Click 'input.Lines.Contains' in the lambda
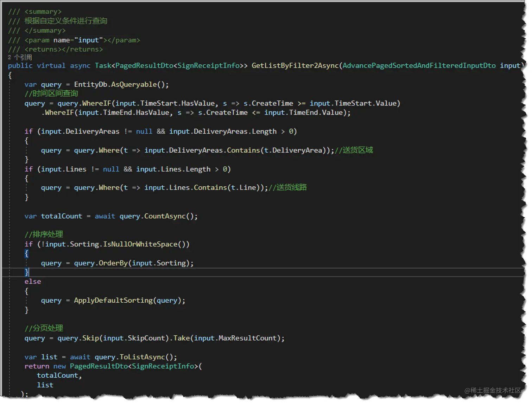The image size is (532, 405). click(x=185, y=187)
